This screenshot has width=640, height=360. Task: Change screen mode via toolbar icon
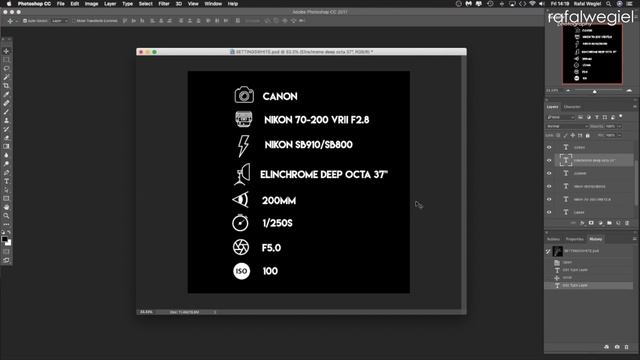[x=6, y=260]
